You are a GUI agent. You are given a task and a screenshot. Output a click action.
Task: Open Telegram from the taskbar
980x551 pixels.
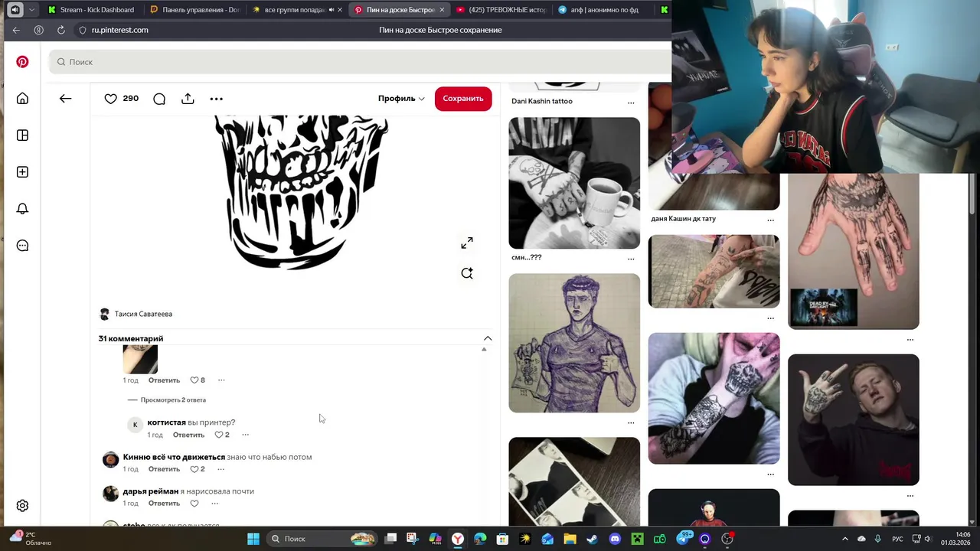[x=683, y=539]
